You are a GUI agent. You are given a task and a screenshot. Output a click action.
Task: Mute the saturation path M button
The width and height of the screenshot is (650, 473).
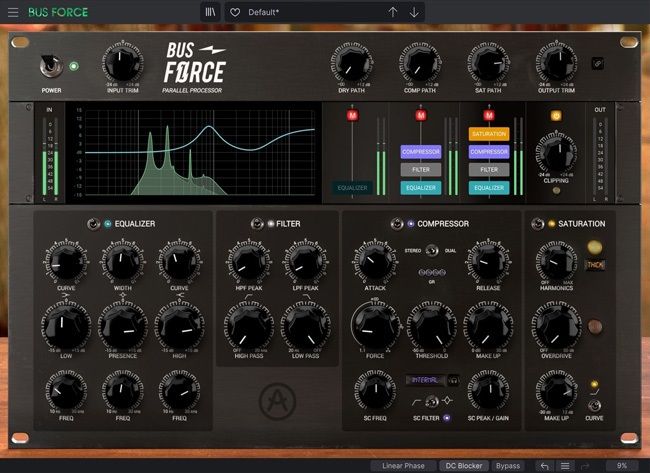click(489, 115)
